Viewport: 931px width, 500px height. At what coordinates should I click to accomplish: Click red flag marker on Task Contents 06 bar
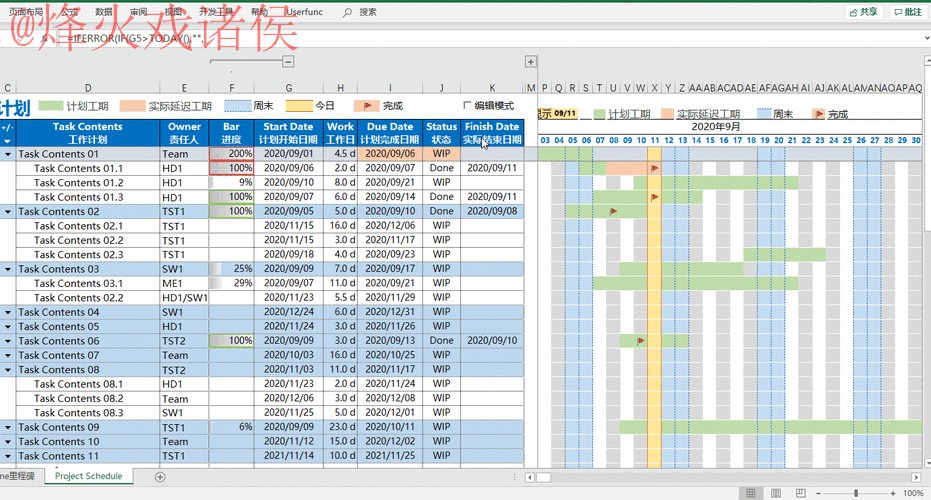click(641, 341)
